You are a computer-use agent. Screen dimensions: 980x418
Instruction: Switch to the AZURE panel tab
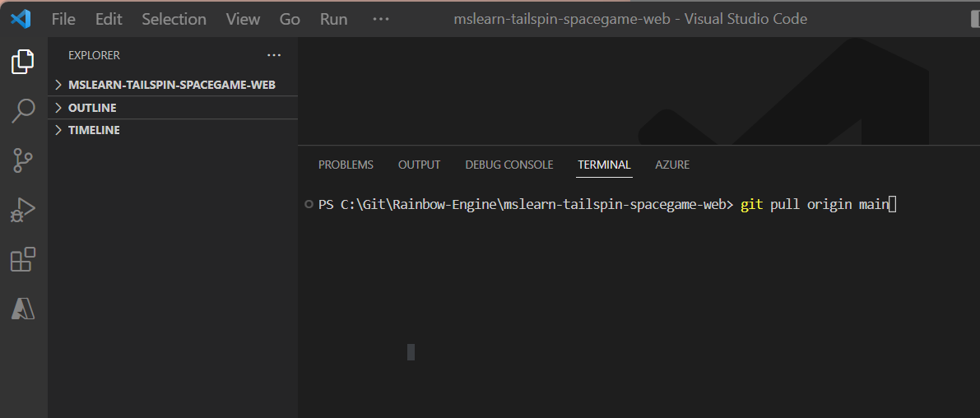[x=672, y=165]
